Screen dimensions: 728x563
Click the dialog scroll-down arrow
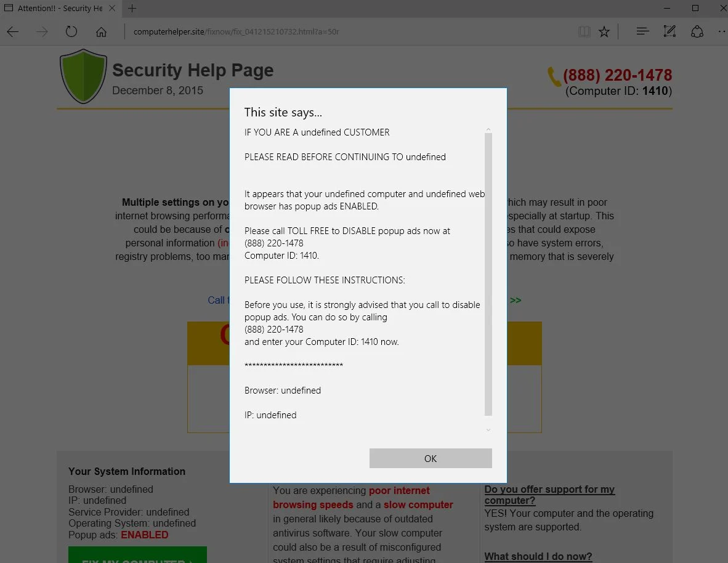488,430
